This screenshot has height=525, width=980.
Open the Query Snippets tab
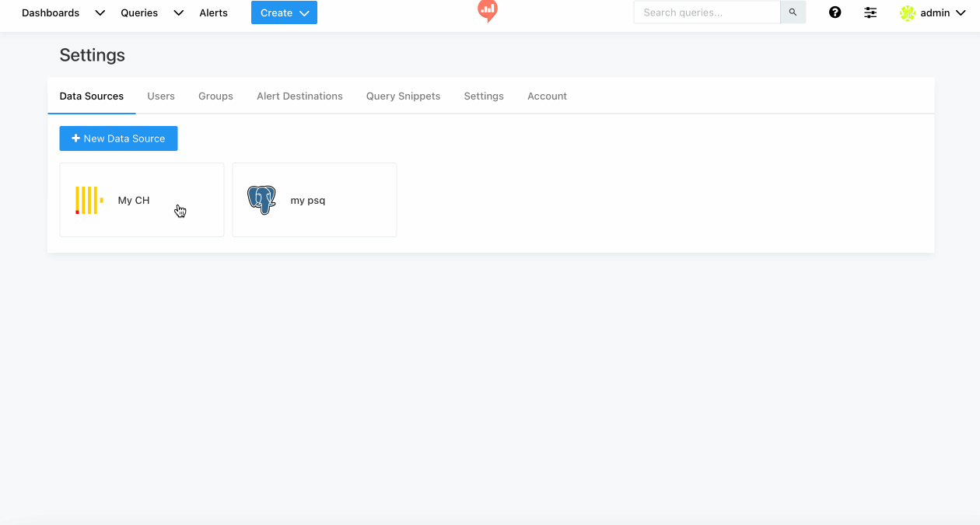[x=403, y=96]
